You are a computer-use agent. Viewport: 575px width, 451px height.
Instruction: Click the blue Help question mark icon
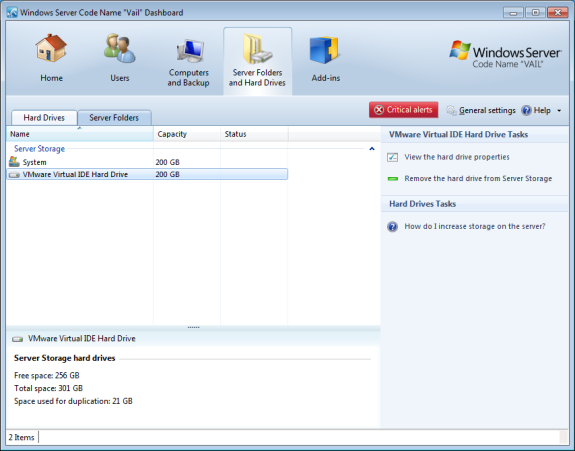tap(526, 110)
